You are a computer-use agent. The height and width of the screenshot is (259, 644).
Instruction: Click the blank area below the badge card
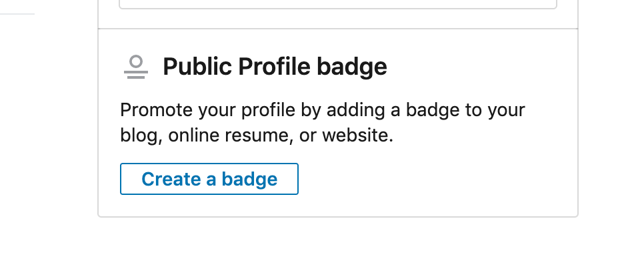[x=338, y=239]
